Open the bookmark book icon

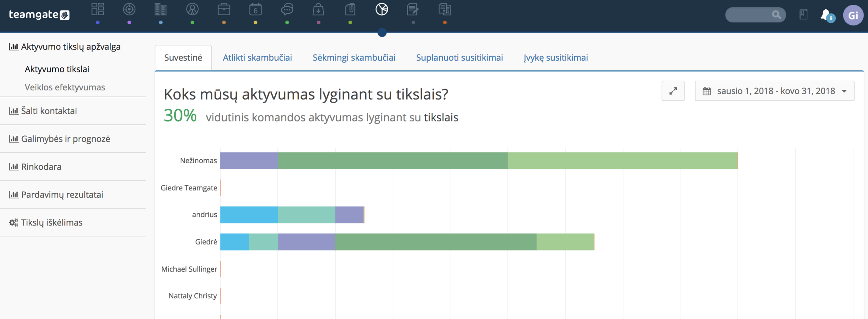tap(804, 15)
